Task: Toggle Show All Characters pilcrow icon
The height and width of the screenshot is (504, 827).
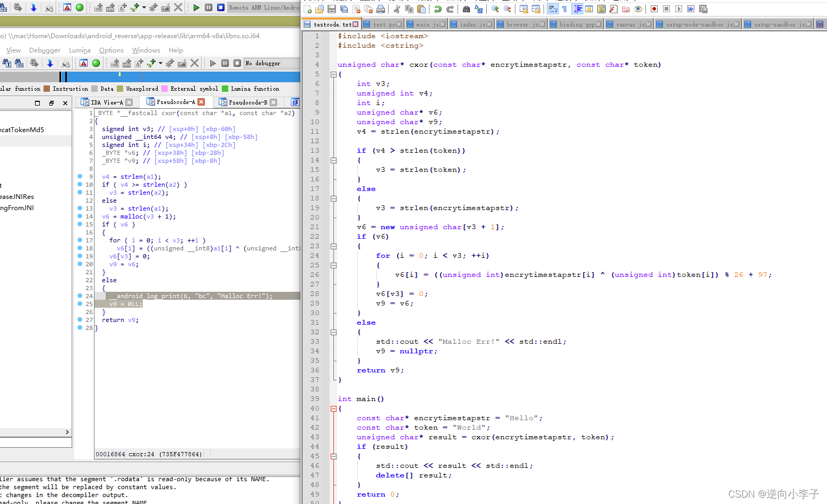Action: click(x=564, y=9)
